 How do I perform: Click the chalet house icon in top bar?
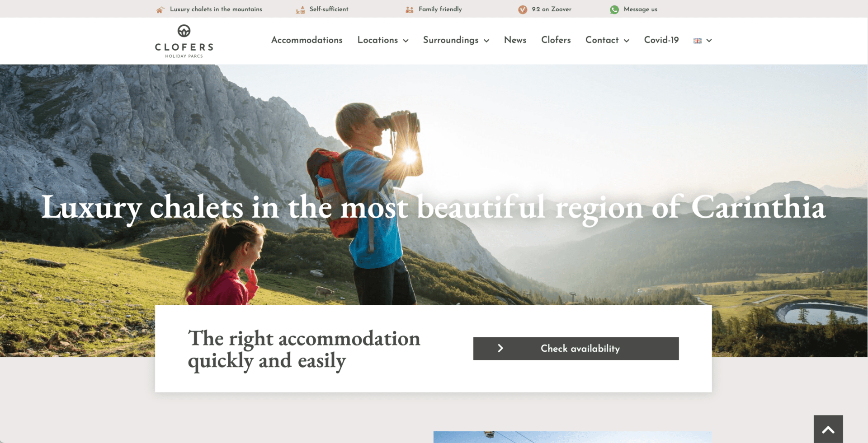tap(160, 9)
